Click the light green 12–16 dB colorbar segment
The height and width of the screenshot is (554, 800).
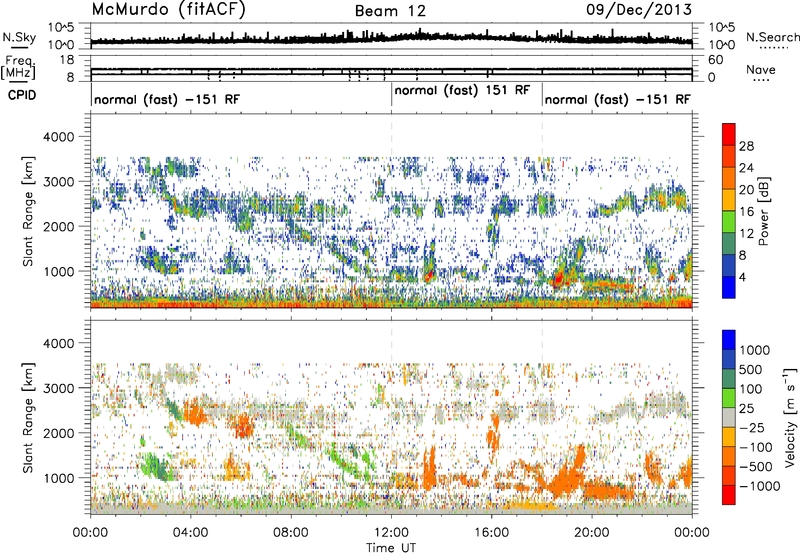click(x=729, y=222)
